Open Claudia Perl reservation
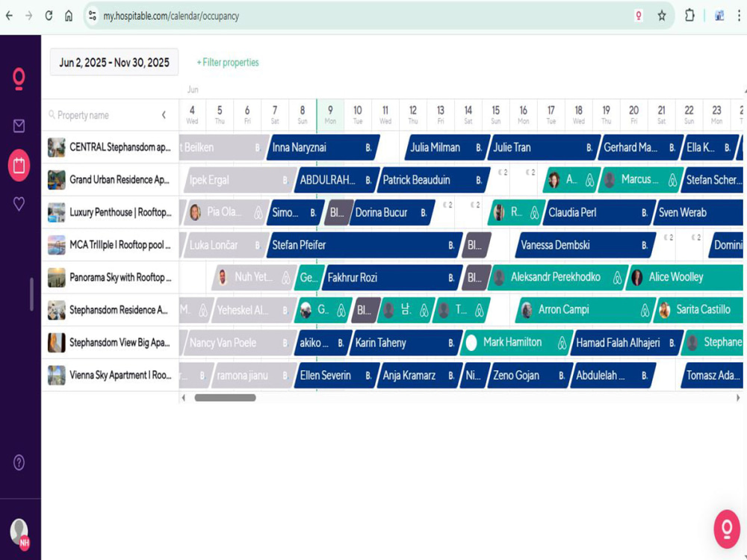 click(x=598, y=212)
